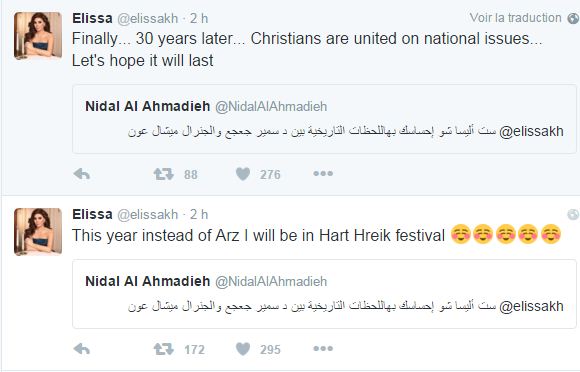This screenshot has width=580, height=372.
Task: Open the @elissakh handle in the first tweet header
Action: click(148, 18)
